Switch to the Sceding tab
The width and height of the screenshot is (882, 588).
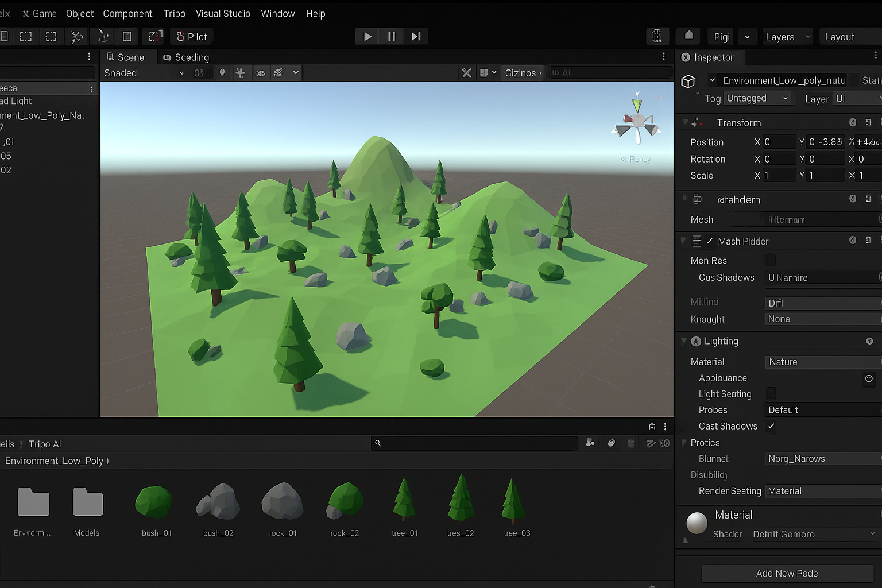[191, 57]
